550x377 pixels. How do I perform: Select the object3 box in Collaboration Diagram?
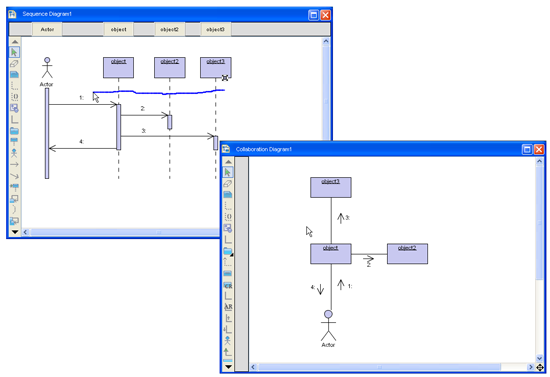pyautogui.click(x=331, y=188)
